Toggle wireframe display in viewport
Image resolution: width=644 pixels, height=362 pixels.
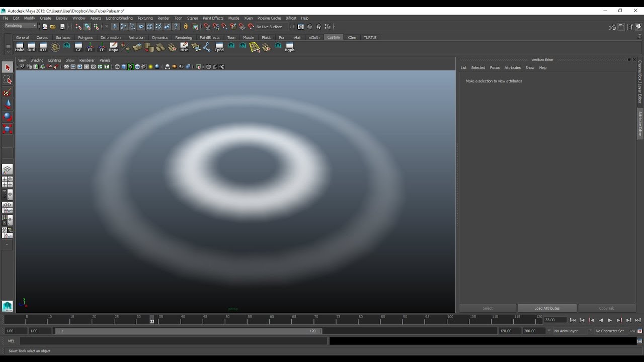coord(117,67)
